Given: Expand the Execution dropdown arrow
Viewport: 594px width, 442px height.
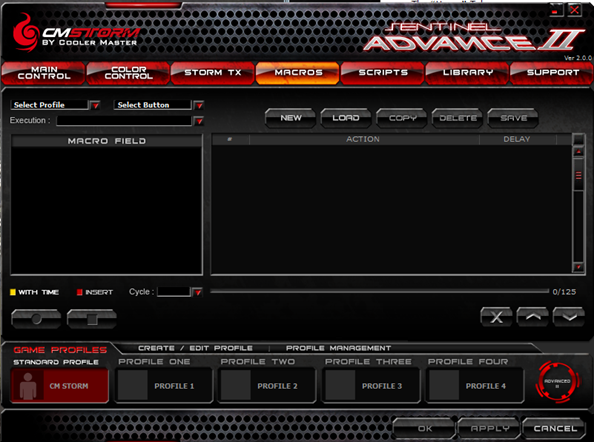Looking at the screenshot, I should (x=199, y=121).
